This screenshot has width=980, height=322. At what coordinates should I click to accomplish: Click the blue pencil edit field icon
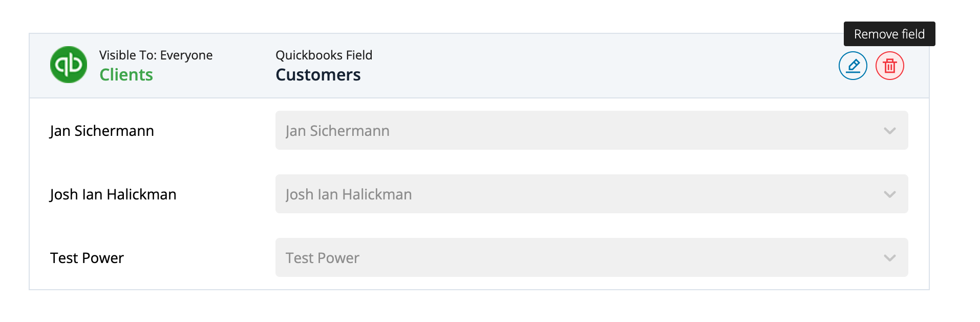pos(853,66)
